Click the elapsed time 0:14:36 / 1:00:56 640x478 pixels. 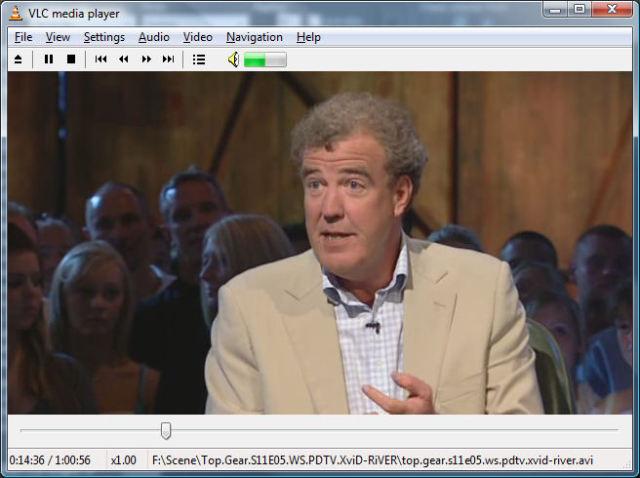pos(50,460)
